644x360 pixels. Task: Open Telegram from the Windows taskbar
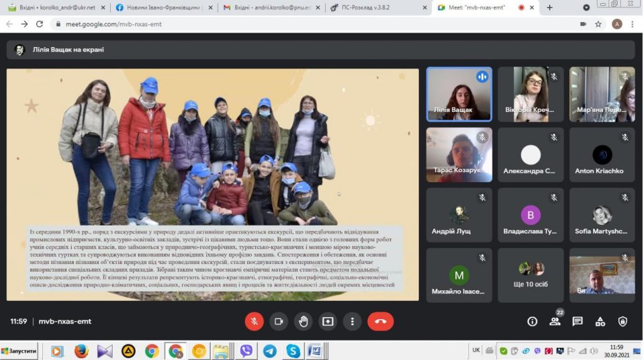(270, 351)
